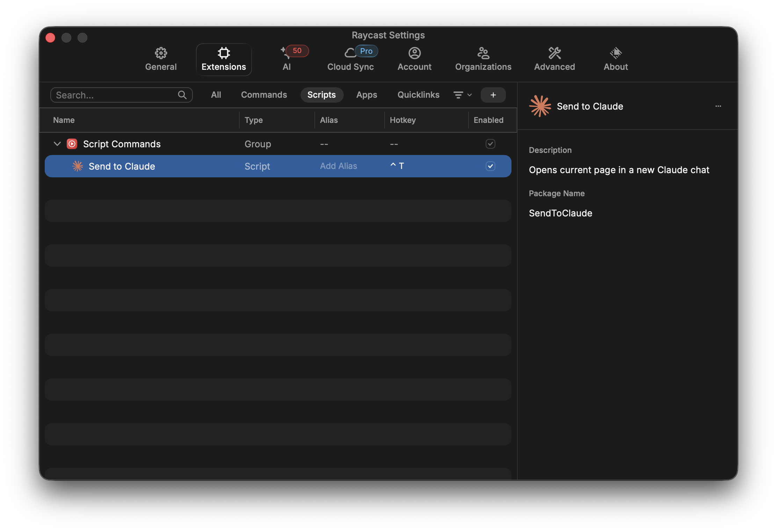Select the Scripts filter button
The height and width of the screenshot is (532, 777).
(321, 95)
